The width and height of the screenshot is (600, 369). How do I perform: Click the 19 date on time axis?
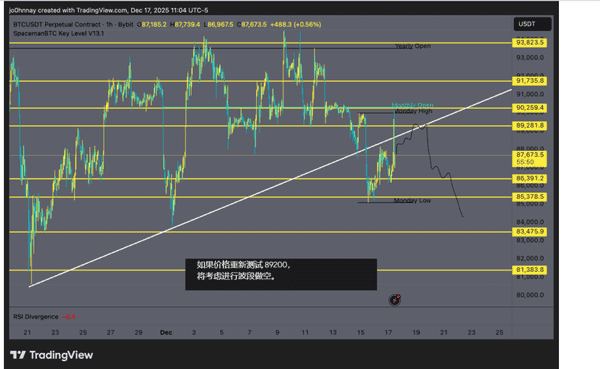click(416, 333)
